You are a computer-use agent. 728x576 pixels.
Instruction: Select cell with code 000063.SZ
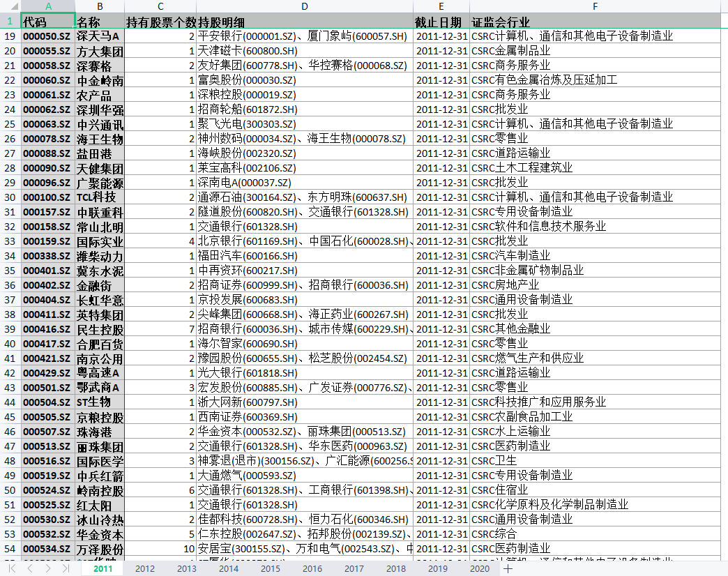(x=48, y=124)
